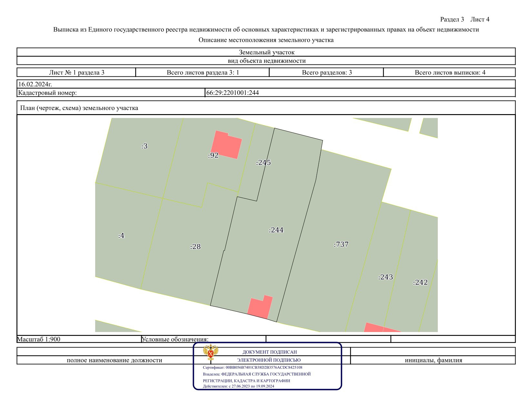Click the 'Масштаб 1:900' scale text
The height and width of the screenshot is (411, 532).
coord(39,339)
